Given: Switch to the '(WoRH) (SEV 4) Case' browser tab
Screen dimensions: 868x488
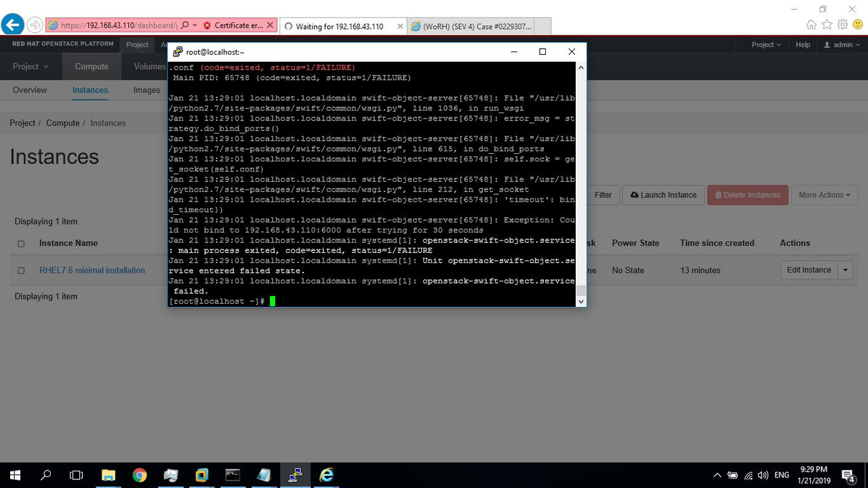Looking at the screenshot, I should [471, 26].
